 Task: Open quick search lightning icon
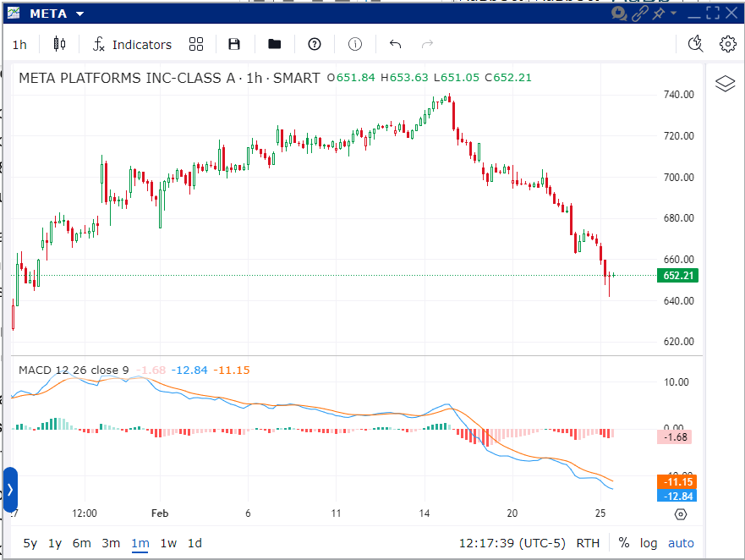tap(696, 44)
